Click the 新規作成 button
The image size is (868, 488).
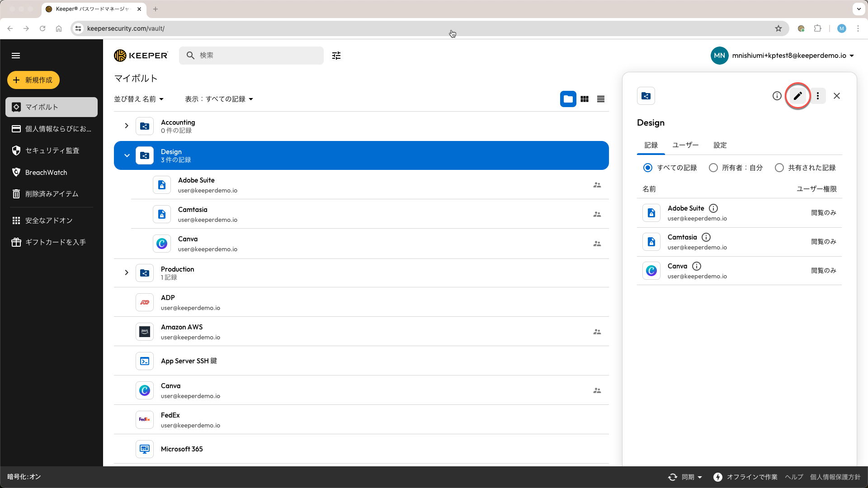click(33, 80)
